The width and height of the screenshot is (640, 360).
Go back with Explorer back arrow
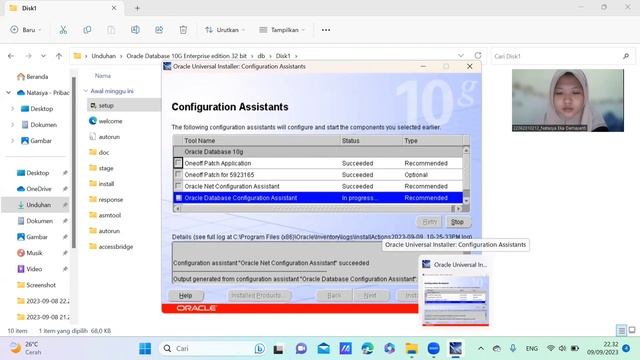pyautogui.click(x=11, y=56)
